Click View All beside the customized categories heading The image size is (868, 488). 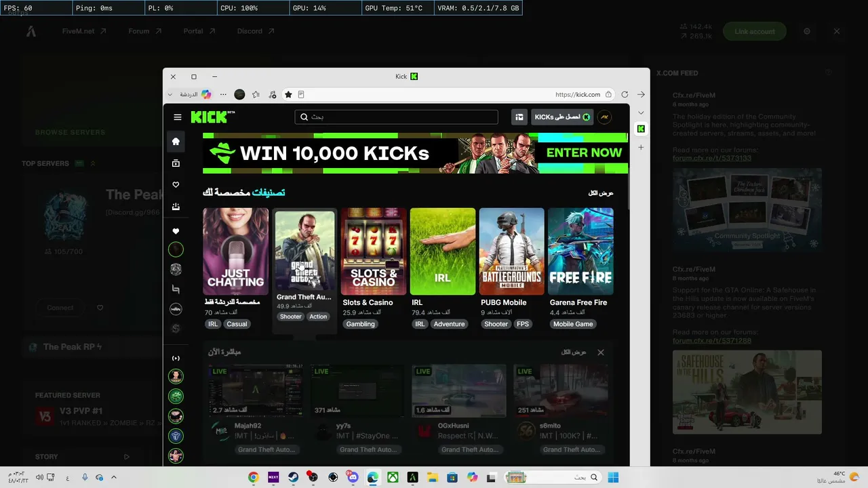[601, 193]
